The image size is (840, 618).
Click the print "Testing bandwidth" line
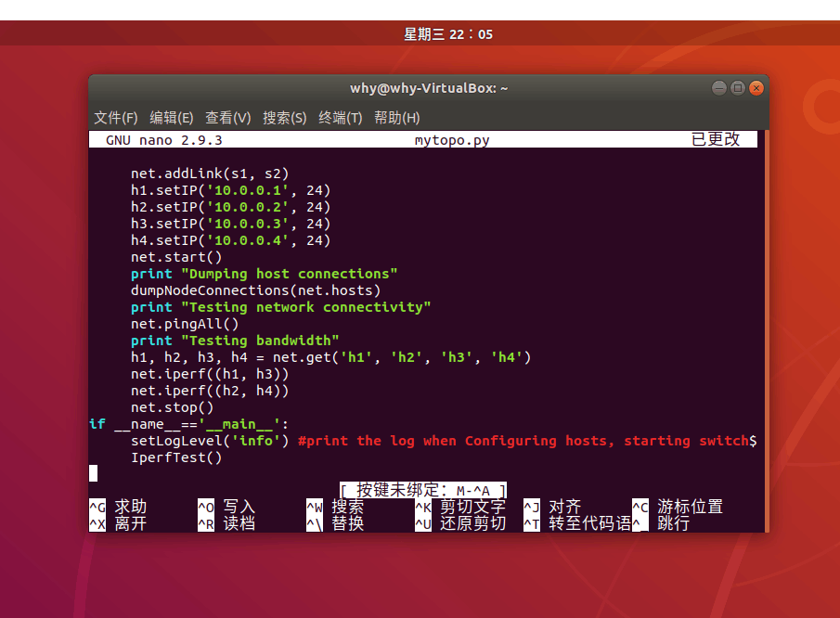[235, 341]
